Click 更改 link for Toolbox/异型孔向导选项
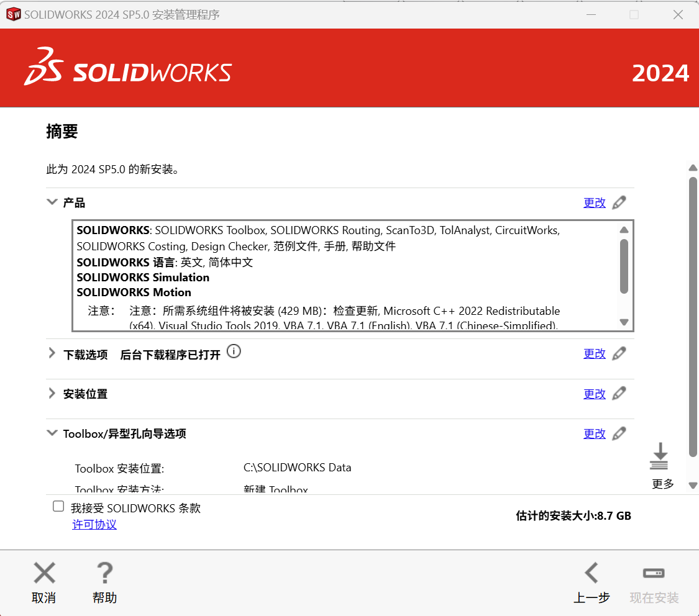Screen dimensions: 699x616 point(595,434)
